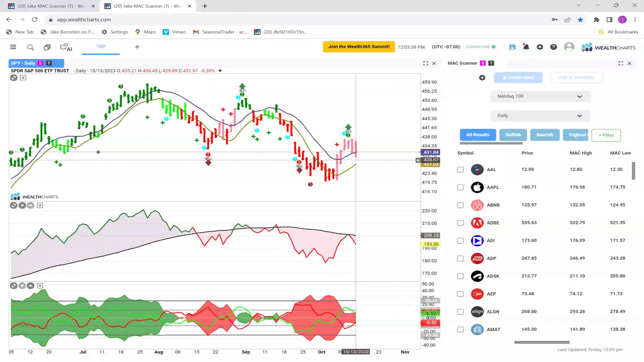The height and width of the screenshot is (362, 644).
Task: Bookmark this page with star icon
Action: [580, 20]
